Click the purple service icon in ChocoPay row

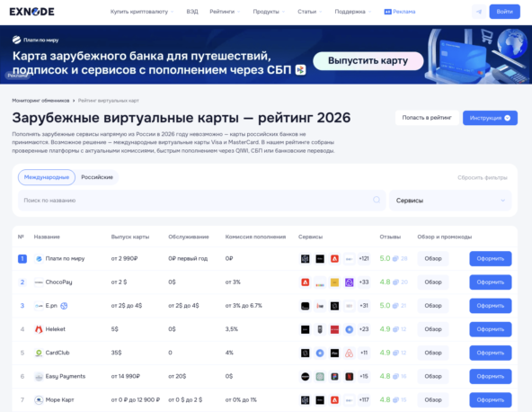click(349, 282)
